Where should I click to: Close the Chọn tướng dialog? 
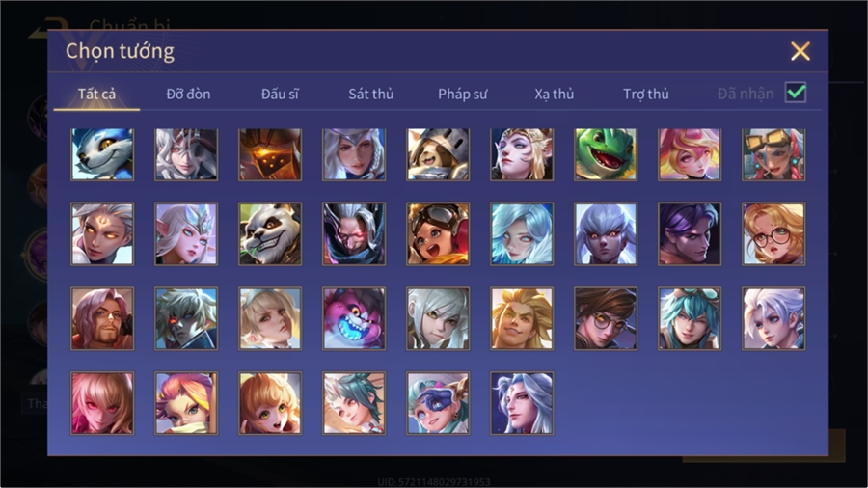[x=800, y=51]
